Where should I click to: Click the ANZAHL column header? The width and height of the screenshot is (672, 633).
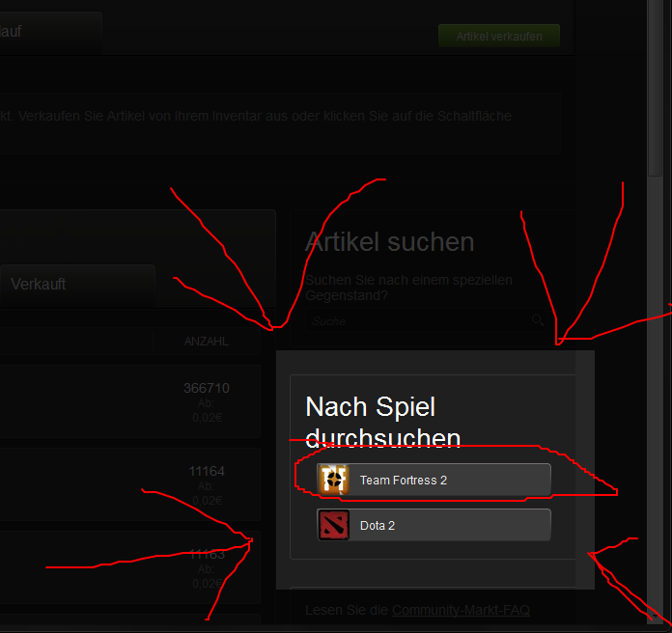[207, 342]
